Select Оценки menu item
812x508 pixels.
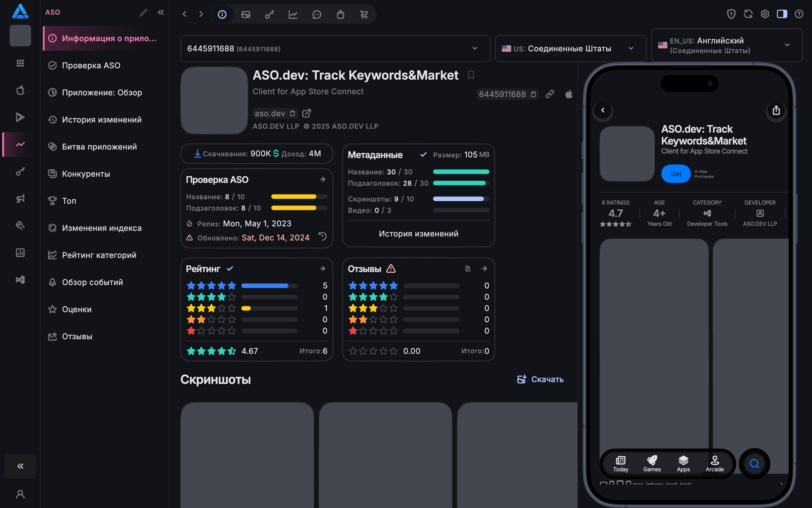pos(104,309)
